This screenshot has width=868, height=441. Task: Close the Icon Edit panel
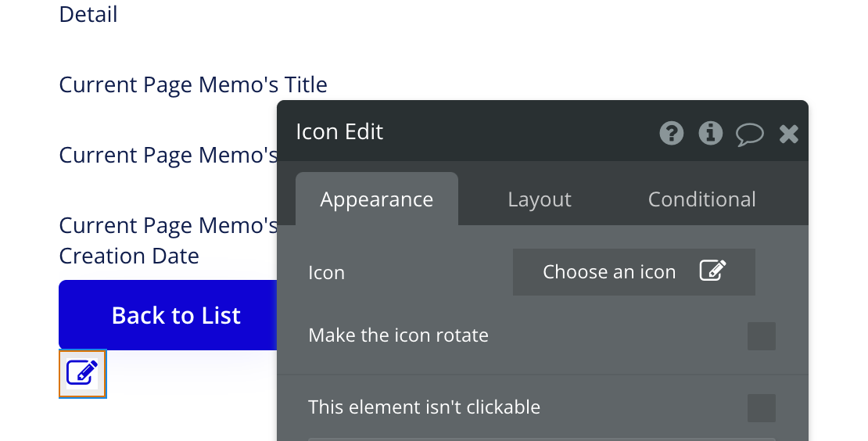(788, 134)
